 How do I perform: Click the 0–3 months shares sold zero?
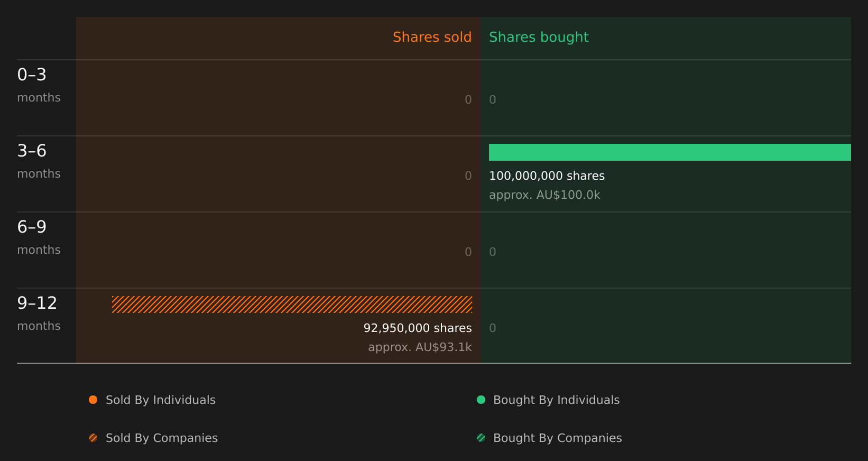click(468, 100)
